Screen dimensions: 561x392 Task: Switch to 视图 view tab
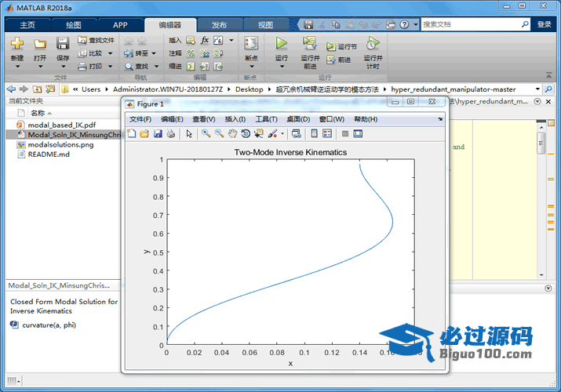click(x=265, y=25)
